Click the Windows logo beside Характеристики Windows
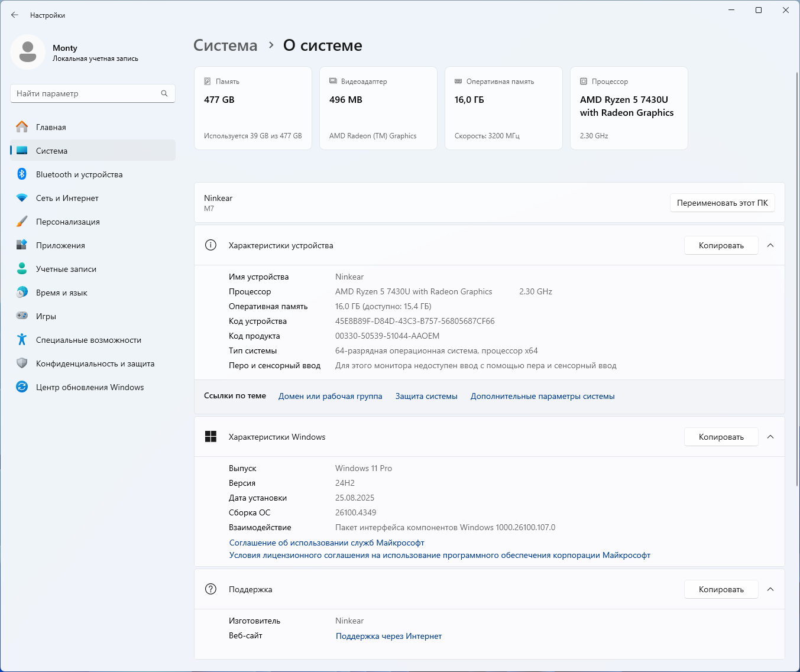The width and height of the screenshot is (800, 672). (210, 437)
